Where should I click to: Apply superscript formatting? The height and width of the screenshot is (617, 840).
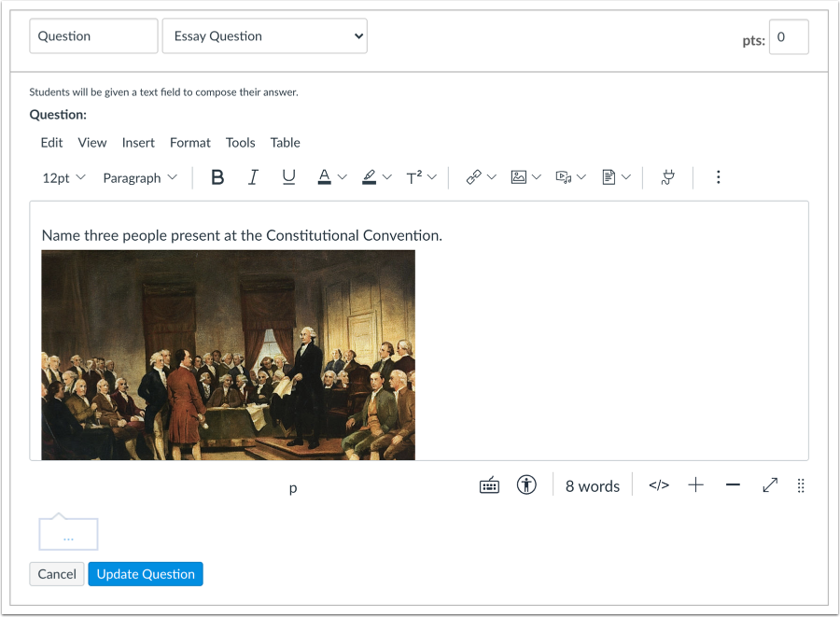pyautogui.click(x=415, y=177)
